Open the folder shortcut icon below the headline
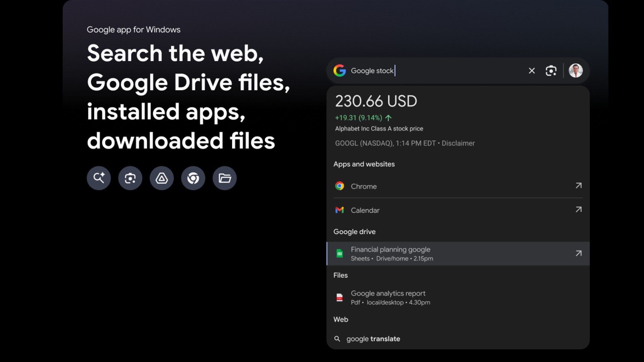Image resolution: width=644 pixels, height=362 pixels. pos(224,178)
